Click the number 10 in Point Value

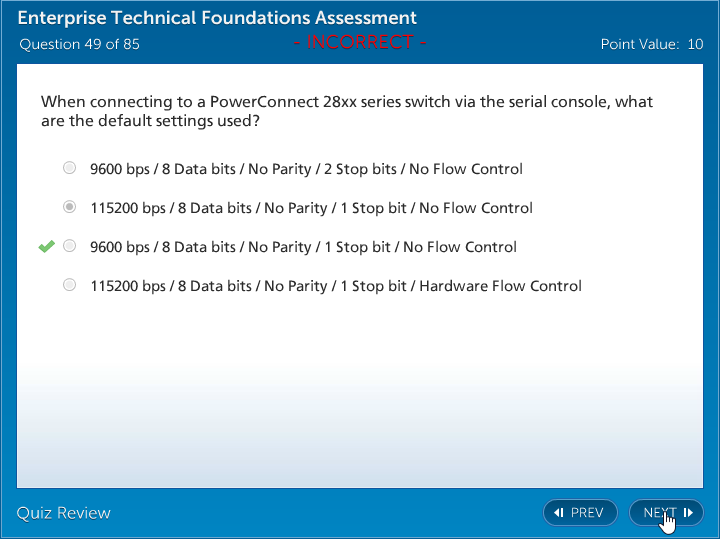(695, 44)
